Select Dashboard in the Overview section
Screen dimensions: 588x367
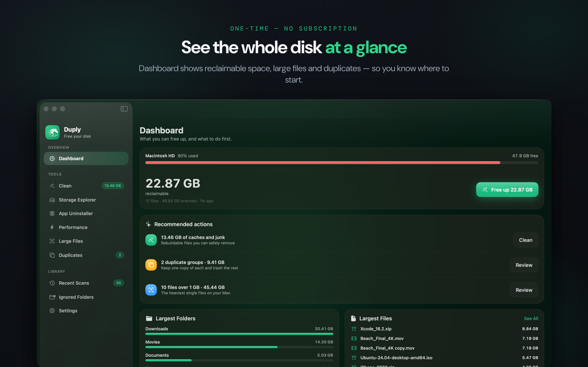86,158
